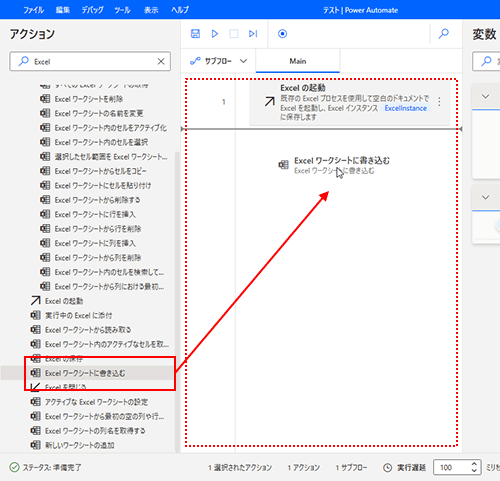500x481 pixels.
Task: Click the ExcelInstance variable chip
Action: [x=406, y=108]
